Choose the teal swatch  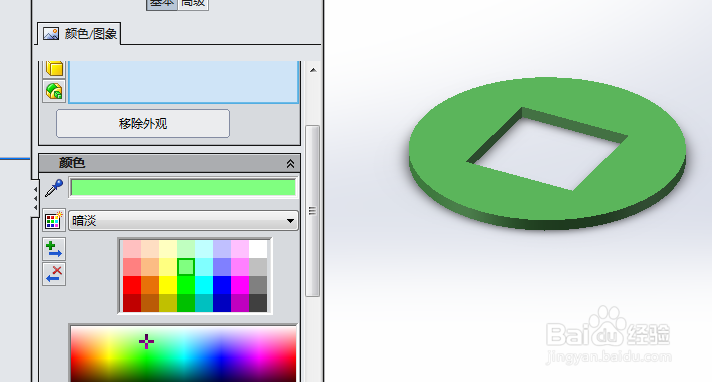tap(204, 303)
